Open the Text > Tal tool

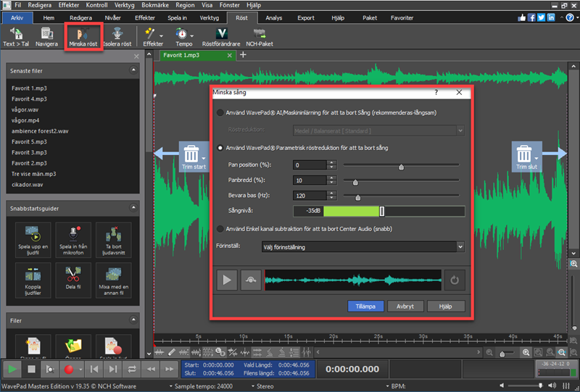point(16,37)
